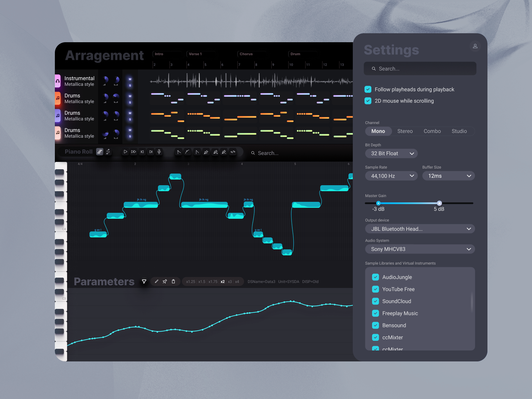
Task: Set Parameters zoom to x2
Action: point(222,282)
